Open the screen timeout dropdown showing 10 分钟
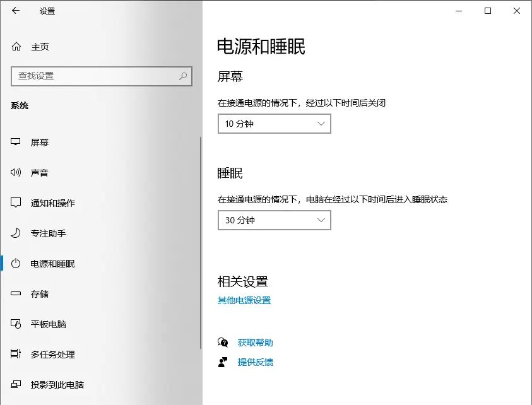 tap(274, 124)
